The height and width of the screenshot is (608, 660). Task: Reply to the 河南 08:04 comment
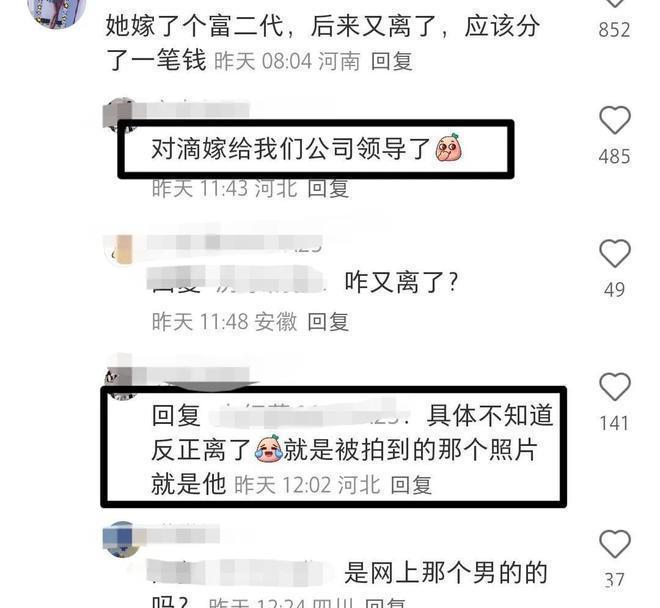point(391,61)
